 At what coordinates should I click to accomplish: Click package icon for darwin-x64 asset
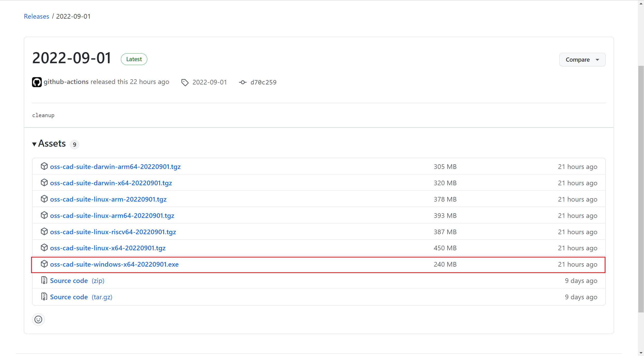(44, 182)
